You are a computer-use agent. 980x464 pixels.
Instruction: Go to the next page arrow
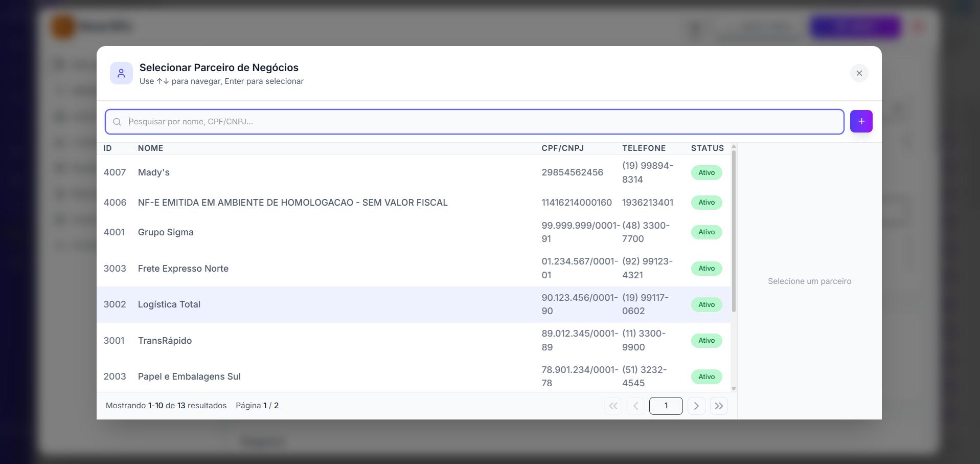coord(696,406)
